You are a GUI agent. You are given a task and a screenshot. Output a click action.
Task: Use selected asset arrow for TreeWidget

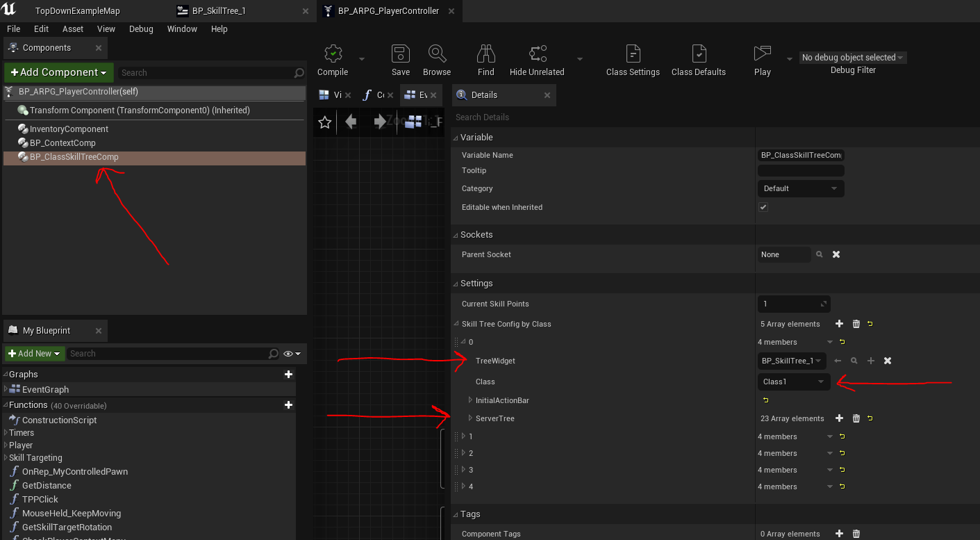point(838,361)
